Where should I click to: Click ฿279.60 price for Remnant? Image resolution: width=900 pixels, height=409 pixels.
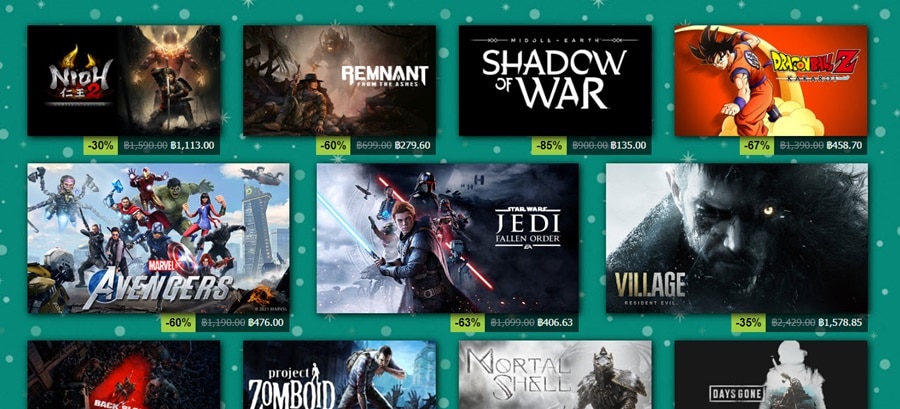point(412,146)
